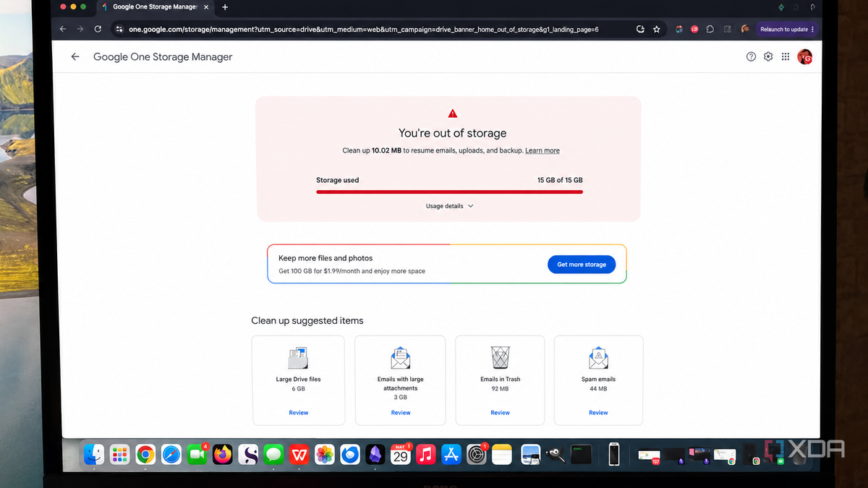Open the Extensions puzzle icon
This screenshot has width=868, height=488.
710,30
